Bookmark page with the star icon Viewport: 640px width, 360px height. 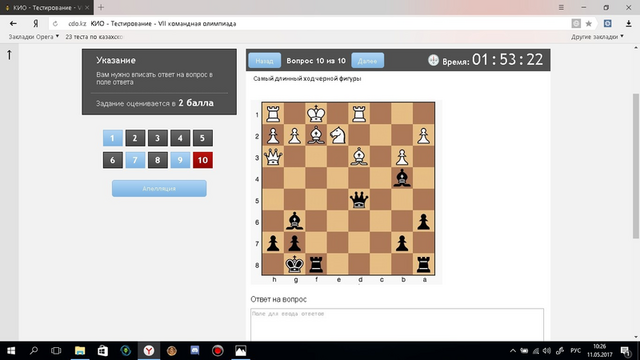coord(589,24)
